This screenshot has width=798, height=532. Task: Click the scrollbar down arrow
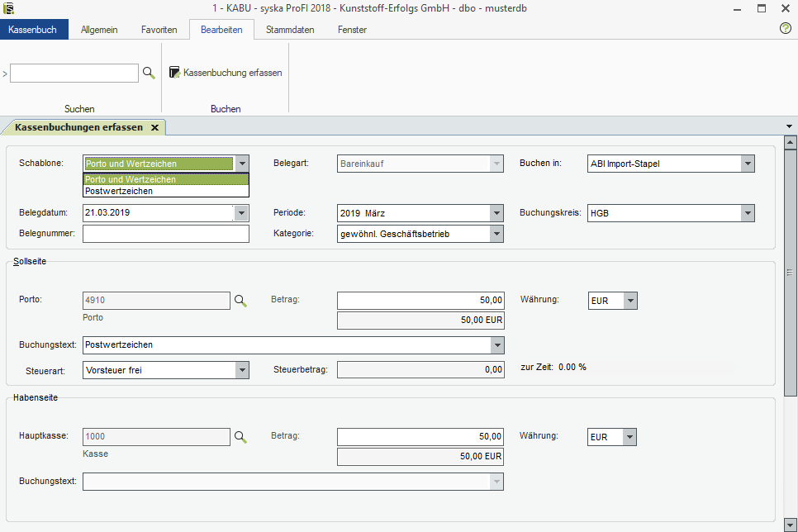pos(791,525)
